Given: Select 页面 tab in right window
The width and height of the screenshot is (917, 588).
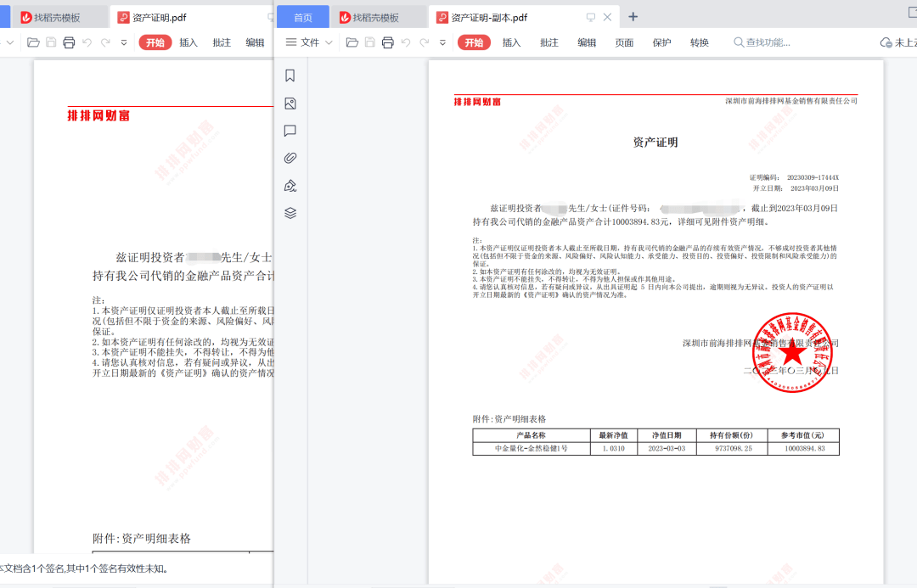Looking at the screenshot, I should click(x=624, y=42).
